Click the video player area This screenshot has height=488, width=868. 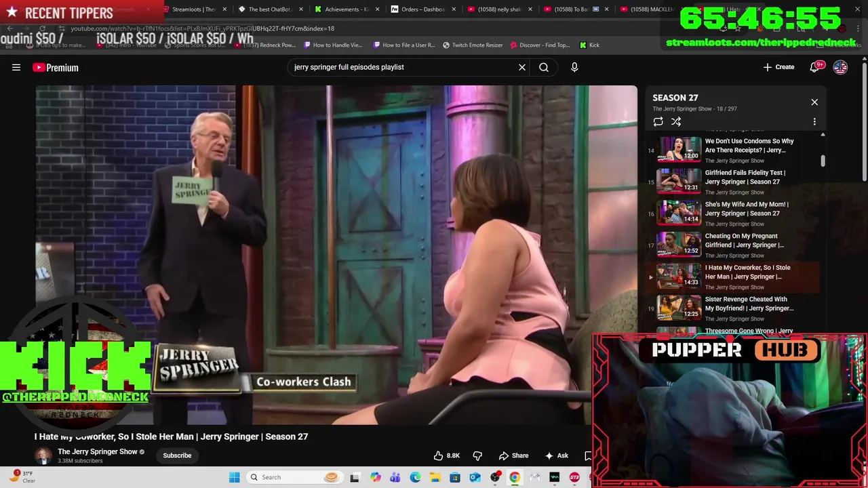pos(336,255)
